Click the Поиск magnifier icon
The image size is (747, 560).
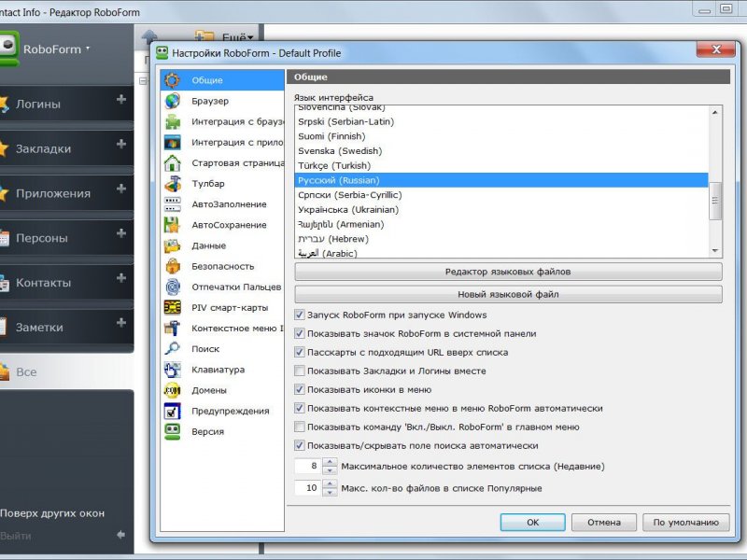[x=173, y=348]
